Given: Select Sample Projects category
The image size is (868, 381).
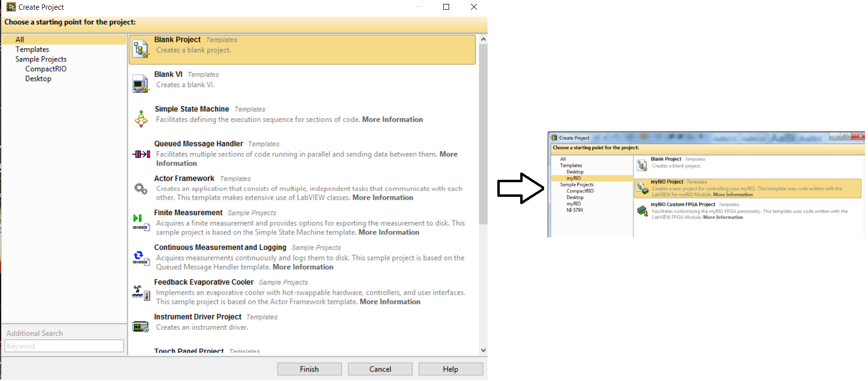Looking at the screenshot, I should tap(41, 59).
